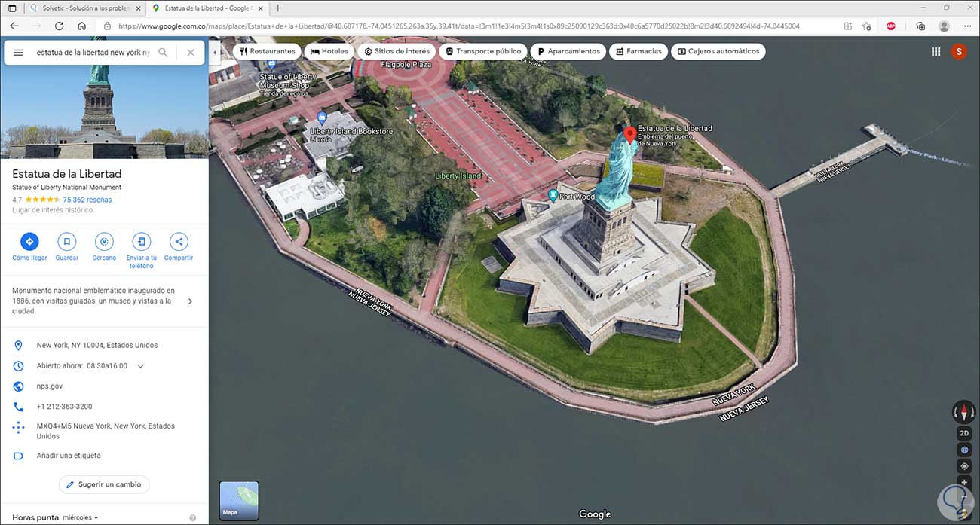Viewport: 980px width, 525px height.
Task: Click the phone number +1 212-363-3200
Action: 64,406
